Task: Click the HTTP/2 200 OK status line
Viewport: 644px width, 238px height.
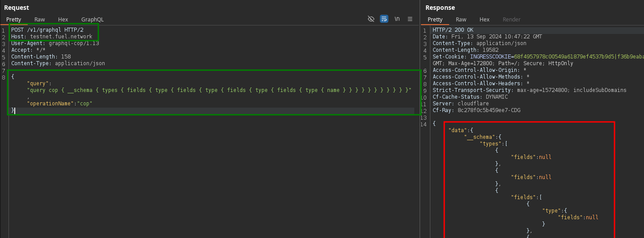Action: tap(453, 30)
